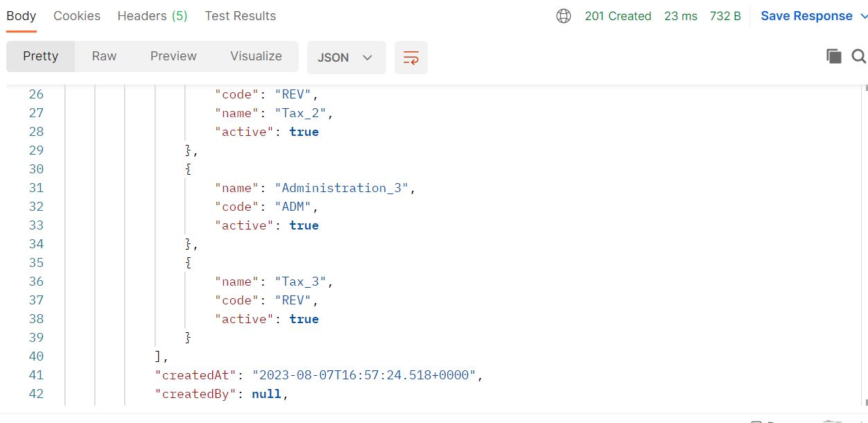Click the 201 Created status
The image size is (868, 423).
click(x=618, y=15)
